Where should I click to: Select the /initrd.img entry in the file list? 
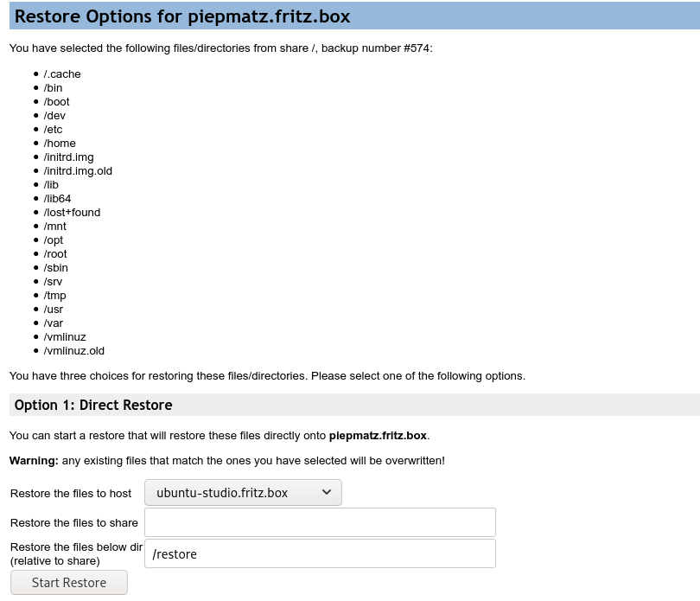tap(70, 157)
